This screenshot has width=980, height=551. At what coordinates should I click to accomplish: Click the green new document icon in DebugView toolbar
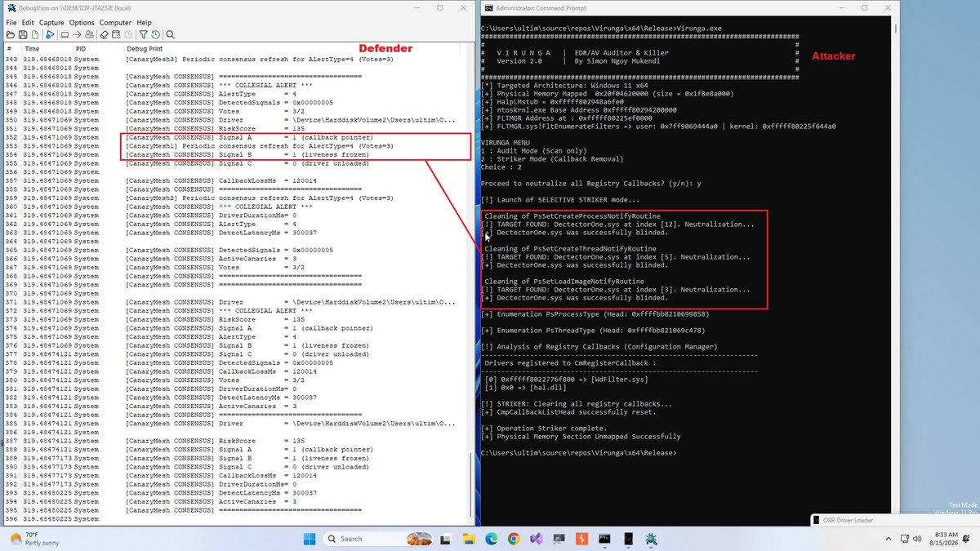pos(35,35)
